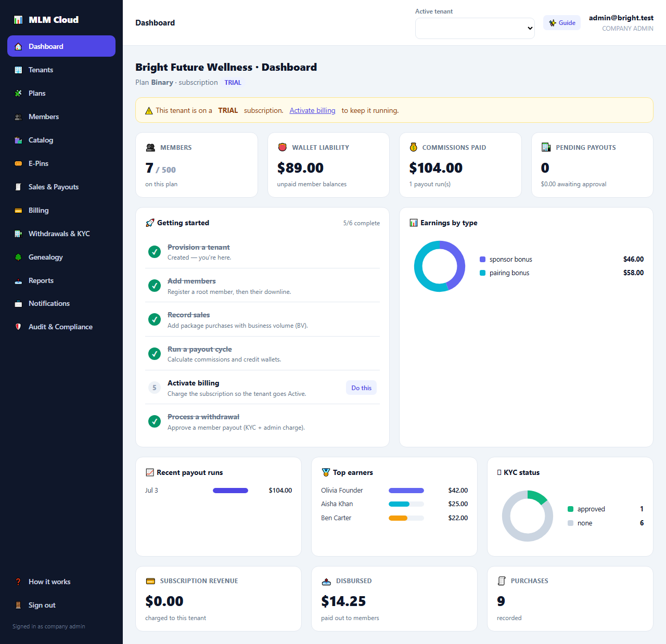This screenshot has height=644, width=666.
Task: Click the Earnings by type donut chart
Action: click(440, 266)
